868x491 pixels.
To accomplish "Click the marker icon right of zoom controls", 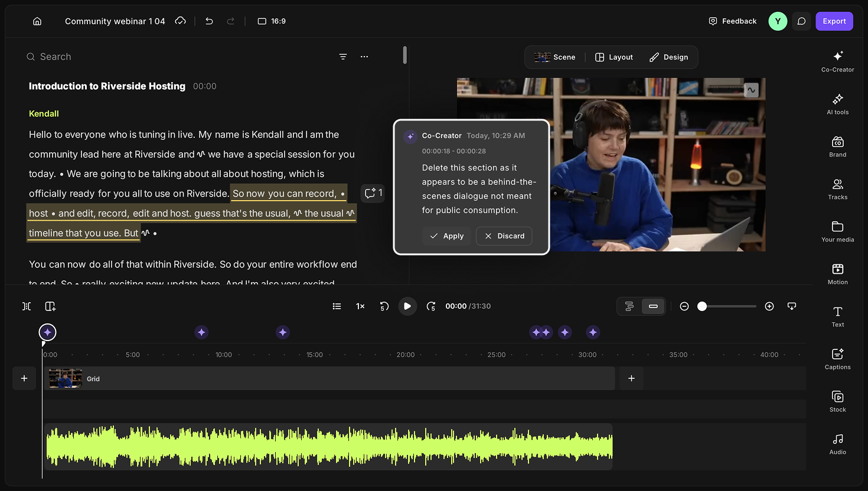I will point(792,306).
